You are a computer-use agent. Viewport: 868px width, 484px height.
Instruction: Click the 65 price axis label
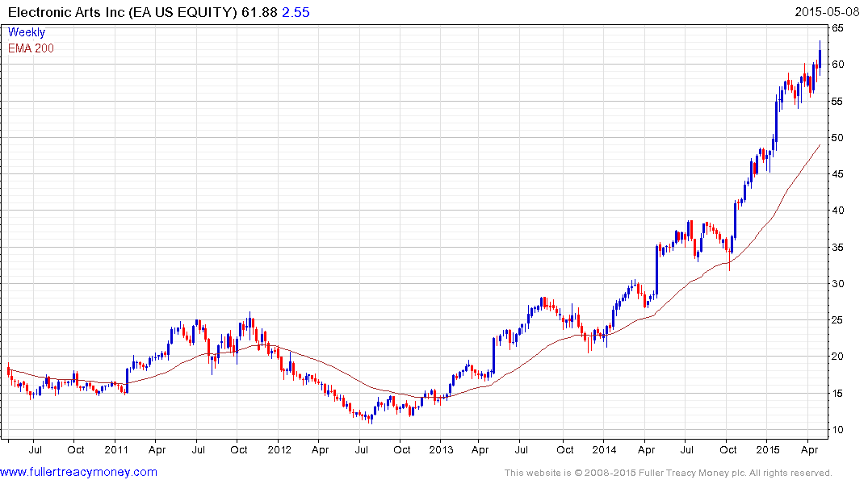[x=838, y=28]
